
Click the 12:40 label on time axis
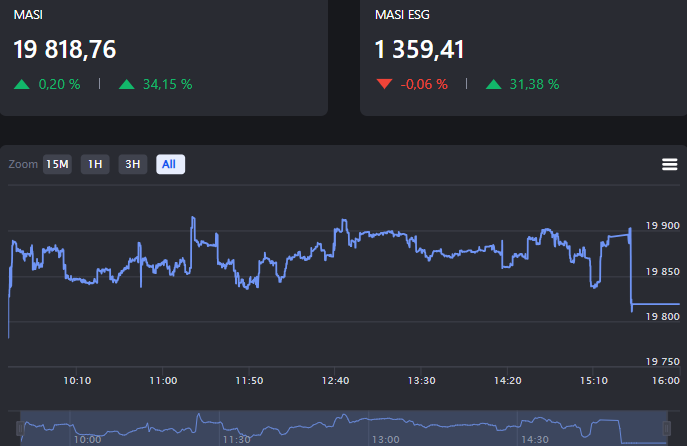[x=335, y=381]
